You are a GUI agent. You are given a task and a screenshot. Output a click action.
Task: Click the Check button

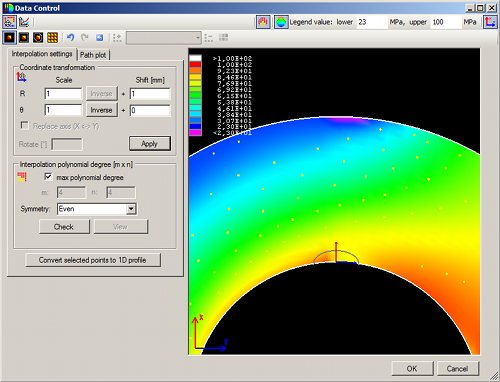click(x=64, y=227)
